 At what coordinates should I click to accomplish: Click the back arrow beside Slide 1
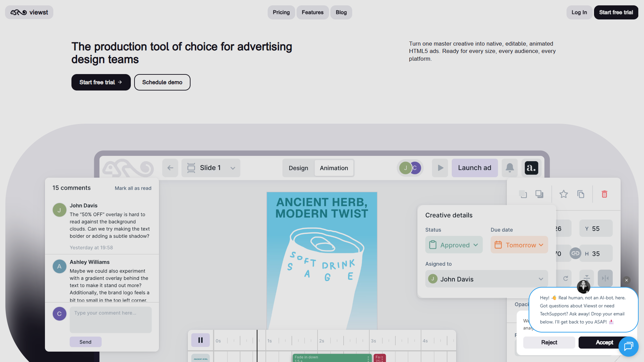170,168
